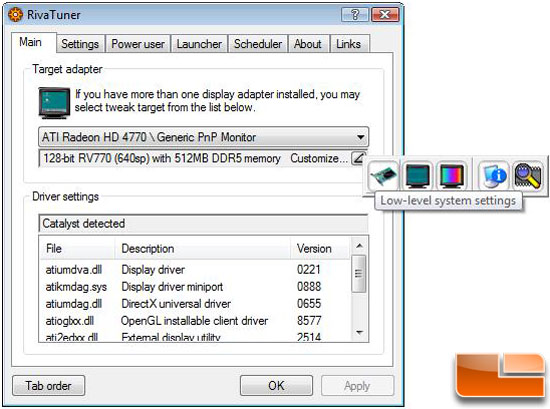Select the atiumdva.dll row

pyautogui.click(x=195, y=269)
